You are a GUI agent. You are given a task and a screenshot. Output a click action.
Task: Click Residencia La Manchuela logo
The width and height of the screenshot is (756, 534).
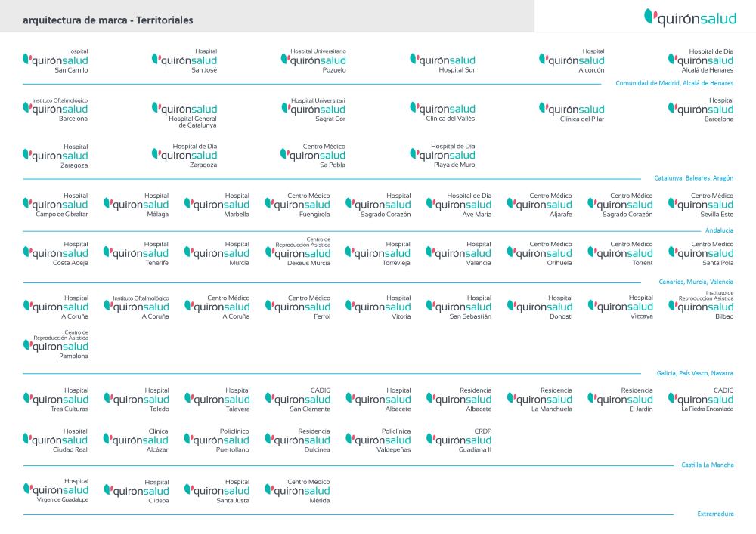[x=540, y=400]
